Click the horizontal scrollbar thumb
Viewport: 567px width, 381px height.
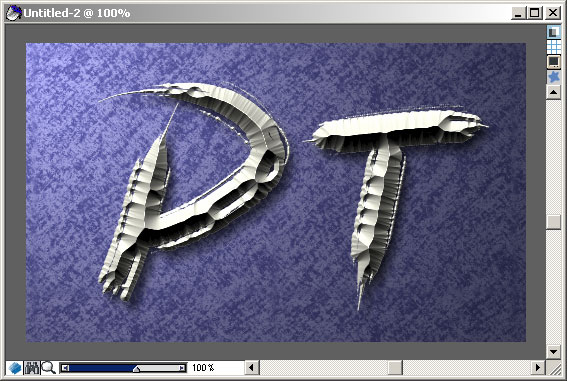coord(395,368)
